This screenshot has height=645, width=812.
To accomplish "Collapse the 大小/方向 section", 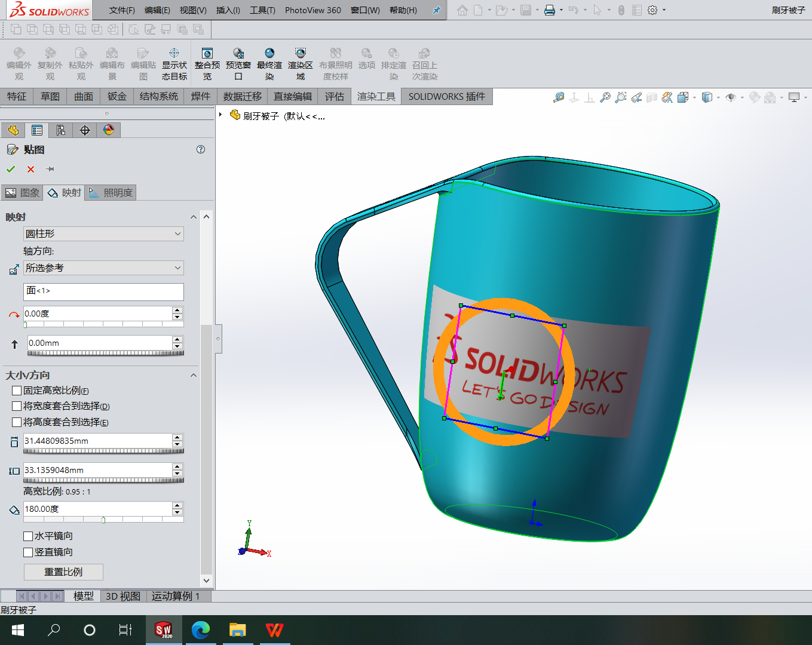I will pos(193,374).
